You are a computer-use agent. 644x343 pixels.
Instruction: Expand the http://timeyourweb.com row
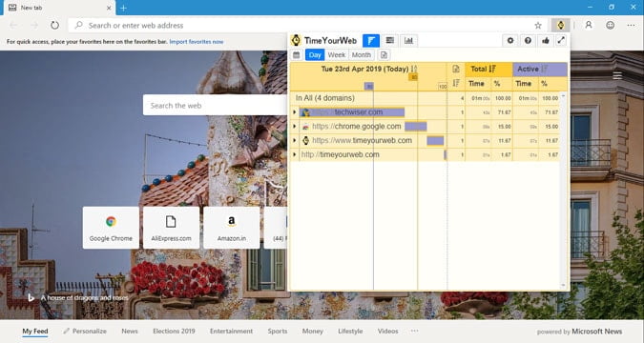pos(294,154)
